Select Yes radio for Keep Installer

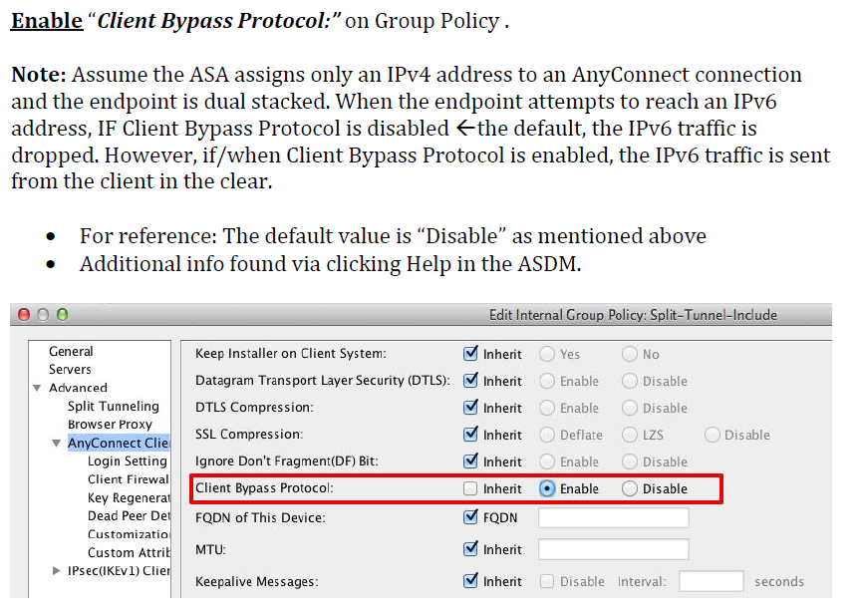tap(547, 354)
